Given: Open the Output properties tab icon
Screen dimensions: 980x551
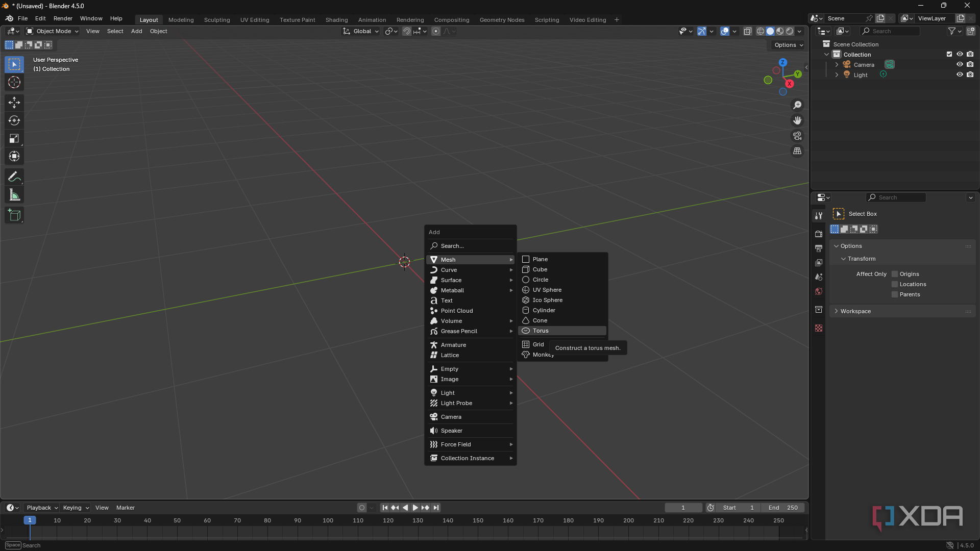Looking at the screenshot, I should coord(819,248).
